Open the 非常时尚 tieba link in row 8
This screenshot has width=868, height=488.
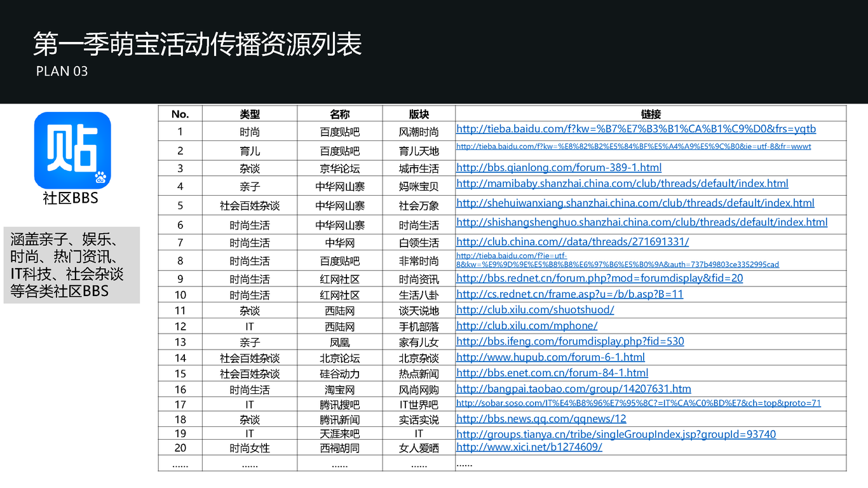pos(618,260)
